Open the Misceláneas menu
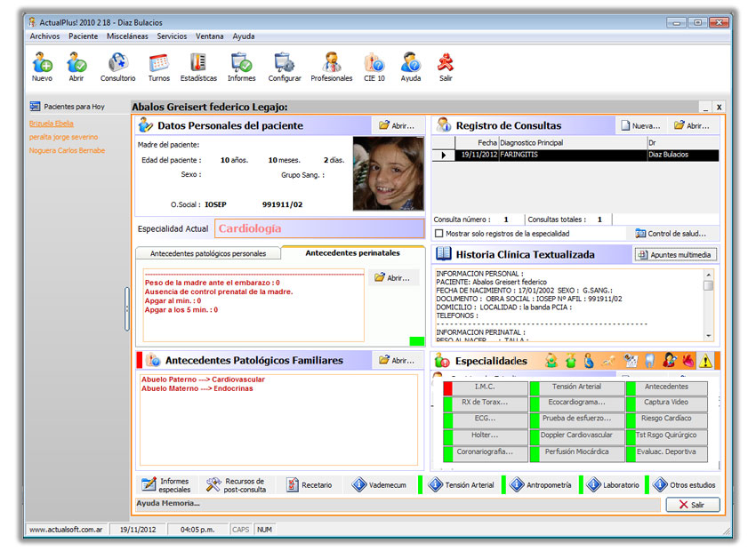This screenshot has width=756, height=551. click(127, 36)
